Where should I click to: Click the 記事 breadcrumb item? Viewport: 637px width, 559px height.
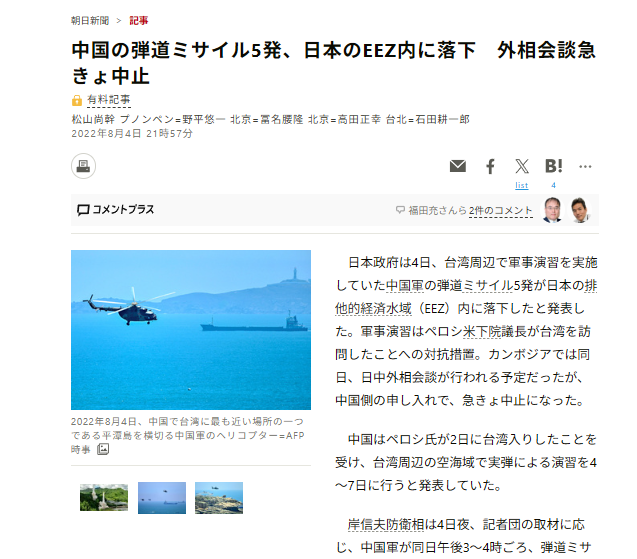pos(139,20)
